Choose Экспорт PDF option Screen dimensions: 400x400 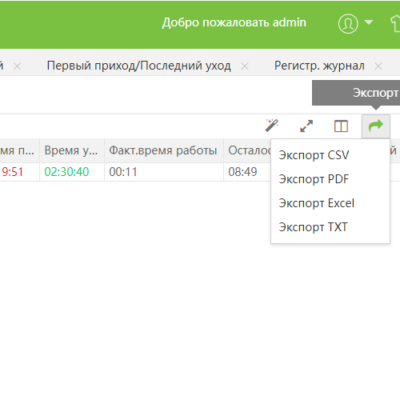(x=314, y=179)
